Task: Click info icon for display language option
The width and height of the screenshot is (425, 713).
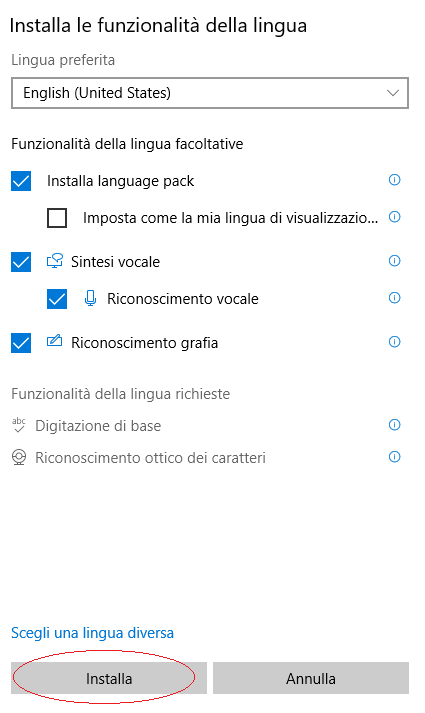Action: (x=394, y=217)
